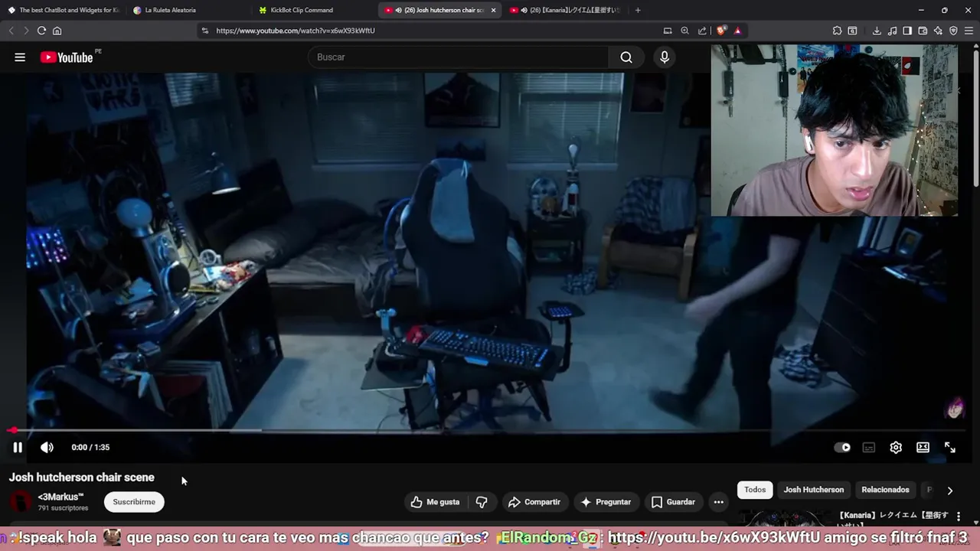Open Brave Wallet
Screen dimensions: 980x551
[x=923, y=31]
